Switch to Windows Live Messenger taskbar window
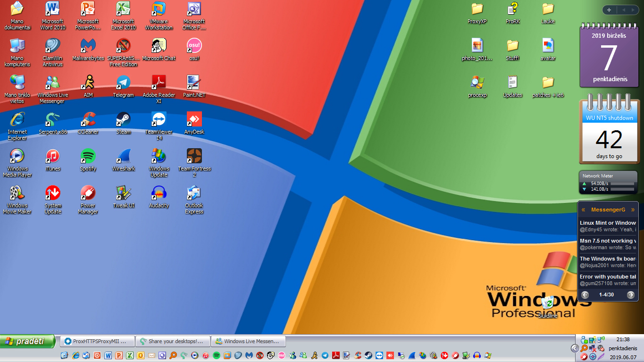Screen dimensions: 644x362 pyautogui.click(x=248, y=341)
